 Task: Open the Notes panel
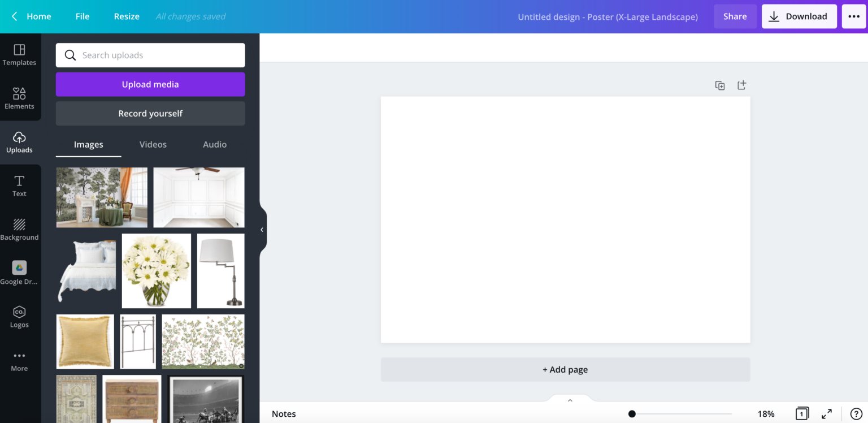[x=284, y=414]
